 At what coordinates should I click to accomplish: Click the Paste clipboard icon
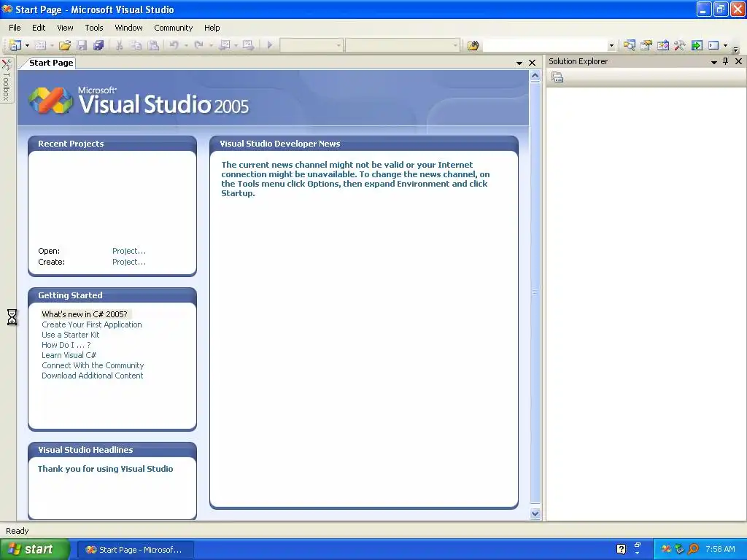click(153, 45)
